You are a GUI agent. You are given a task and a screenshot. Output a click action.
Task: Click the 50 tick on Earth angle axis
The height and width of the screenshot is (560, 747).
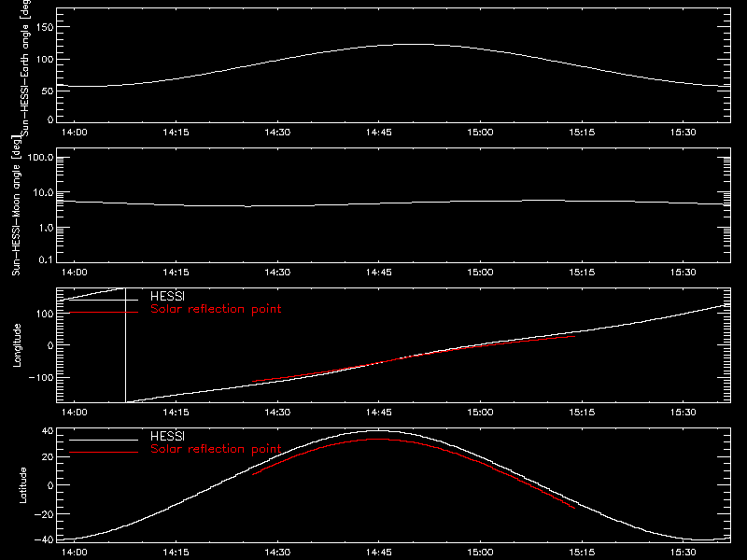[x=48, y=91]
